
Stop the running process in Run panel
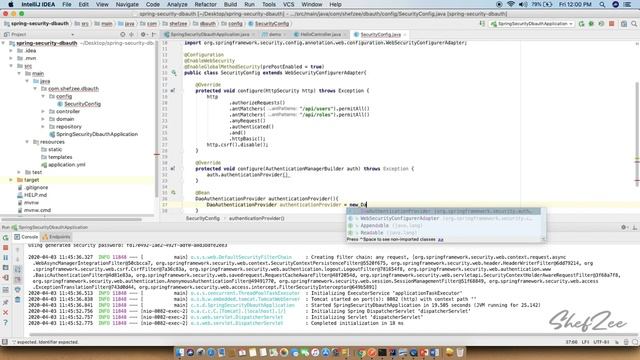(6, 247)
